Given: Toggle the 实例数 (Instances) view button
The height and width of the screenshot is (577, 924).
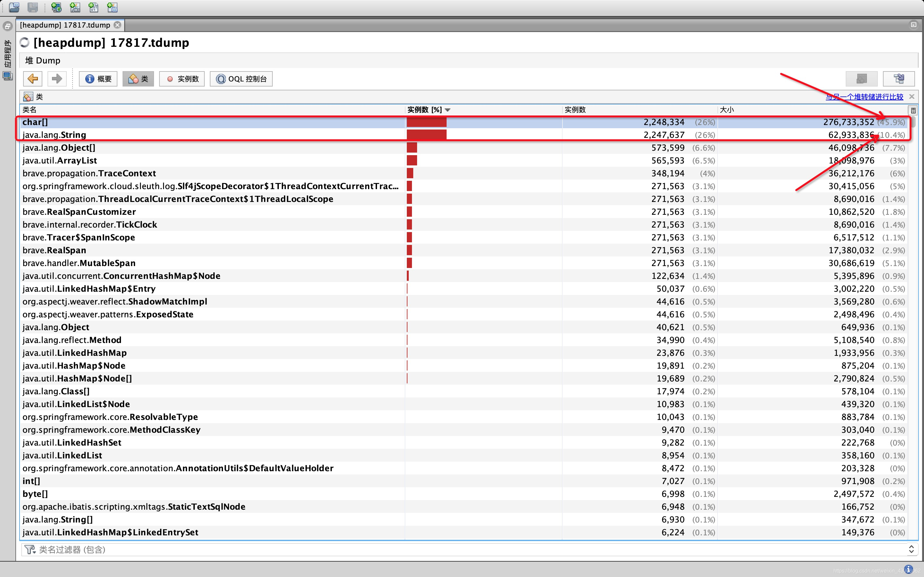Looking at the screenshot, I should [x=182, y=79].
